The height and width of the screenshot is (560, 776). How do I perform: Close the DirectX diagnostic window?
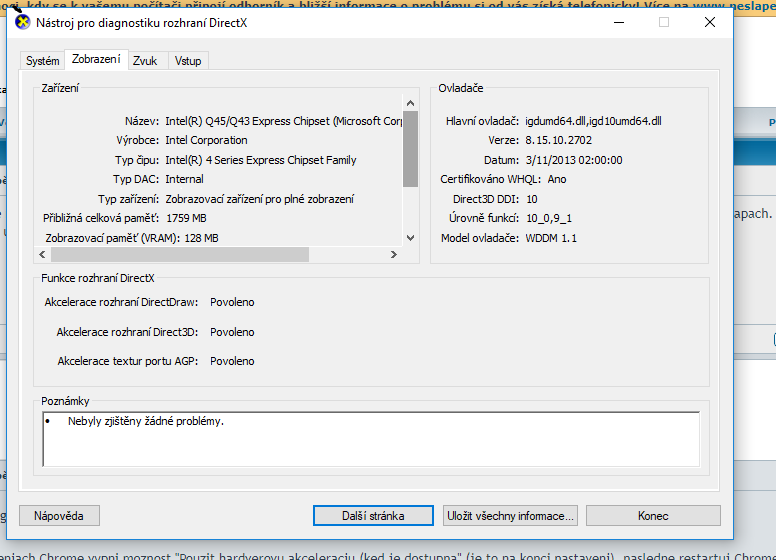click(x=710, y=23)
